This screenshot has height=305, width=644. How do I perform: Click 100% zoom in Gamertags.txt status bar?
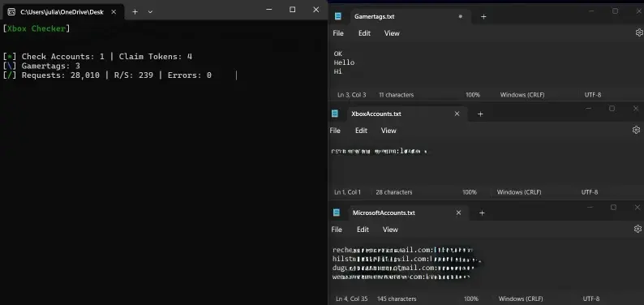click(473, 95)
